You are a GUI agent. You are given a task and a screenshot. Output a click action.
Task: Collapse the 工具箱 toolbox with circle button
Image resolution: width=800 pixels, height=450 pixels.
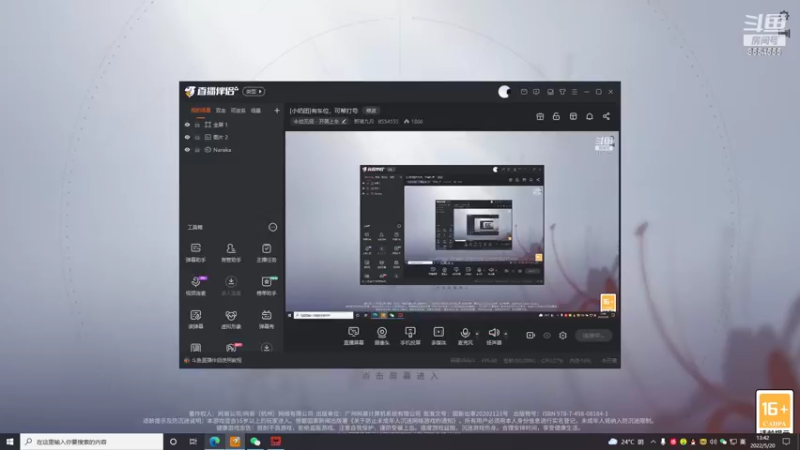pyautogui.click(x=273, y=227)
